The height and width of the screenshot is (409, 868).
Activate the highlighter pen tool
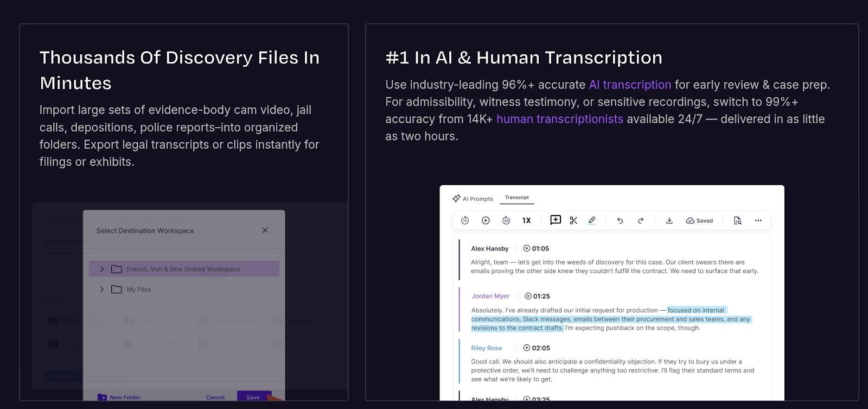point(592,221)
